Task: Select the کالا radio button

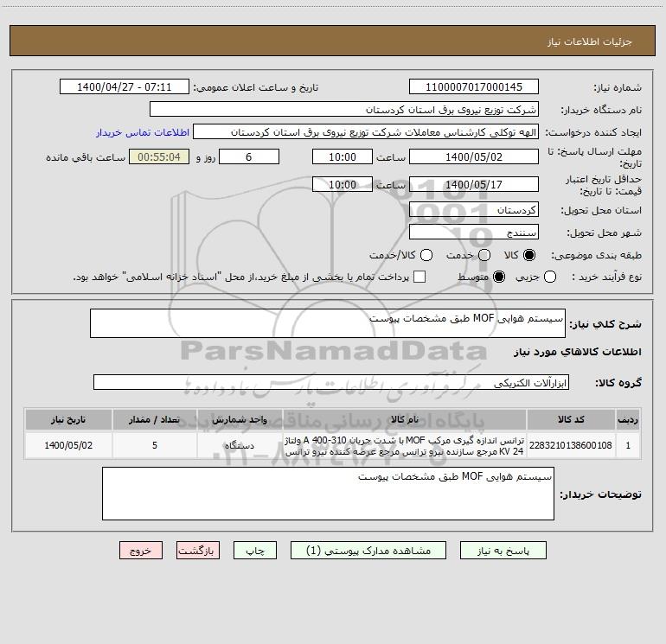Action: pos(529,255)
